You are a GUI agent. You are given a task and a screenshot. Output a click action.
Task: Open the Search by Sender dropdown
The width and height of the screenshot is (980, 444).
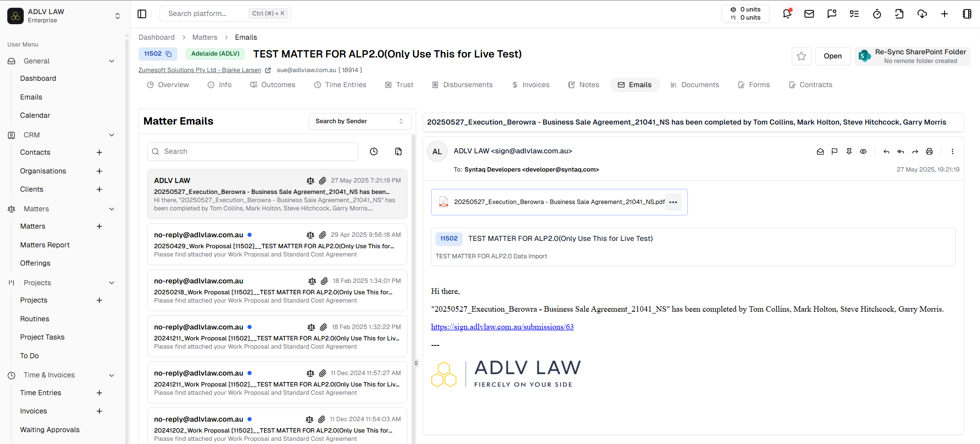pos(360,121)
